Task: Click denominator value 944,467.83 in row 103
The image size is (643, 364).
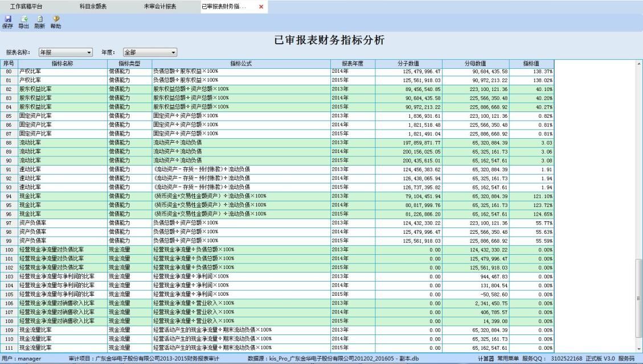Action: click(x=494, y=277)
